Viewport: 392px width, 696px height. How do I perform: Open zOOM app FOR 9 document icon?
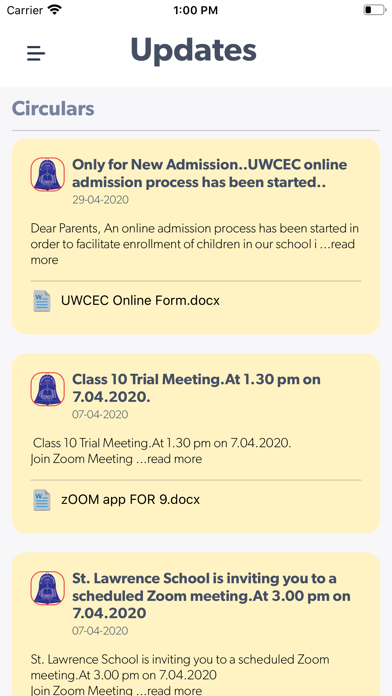click(42, 500)
